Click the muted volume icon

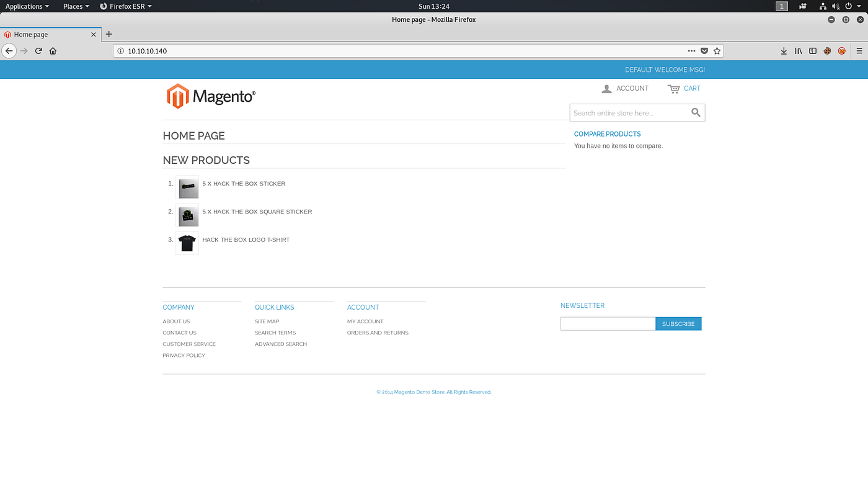835,6
